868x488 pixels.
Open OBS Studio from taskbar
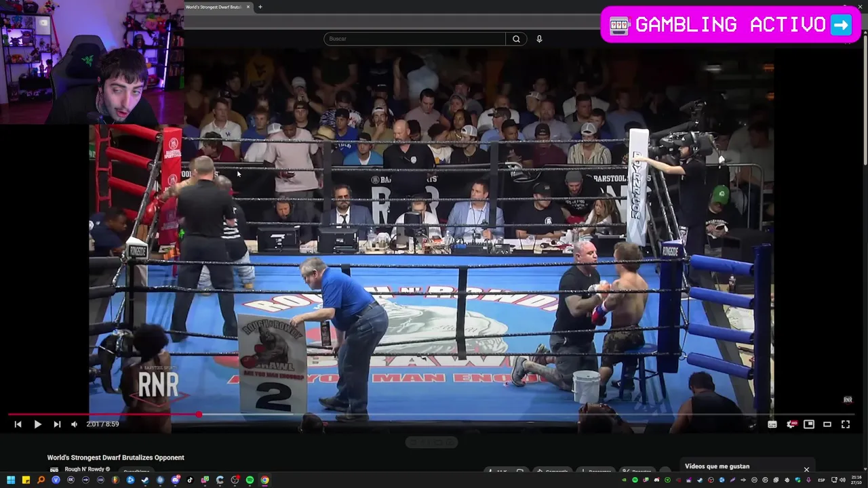[x=235, y=480]
